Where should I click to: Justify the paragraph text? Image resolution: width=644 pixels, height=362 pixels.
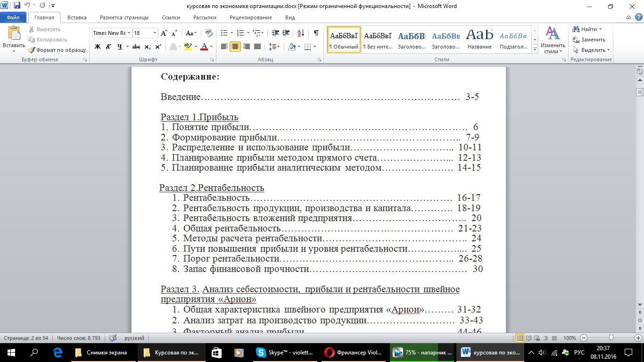[x=257, y=47]
